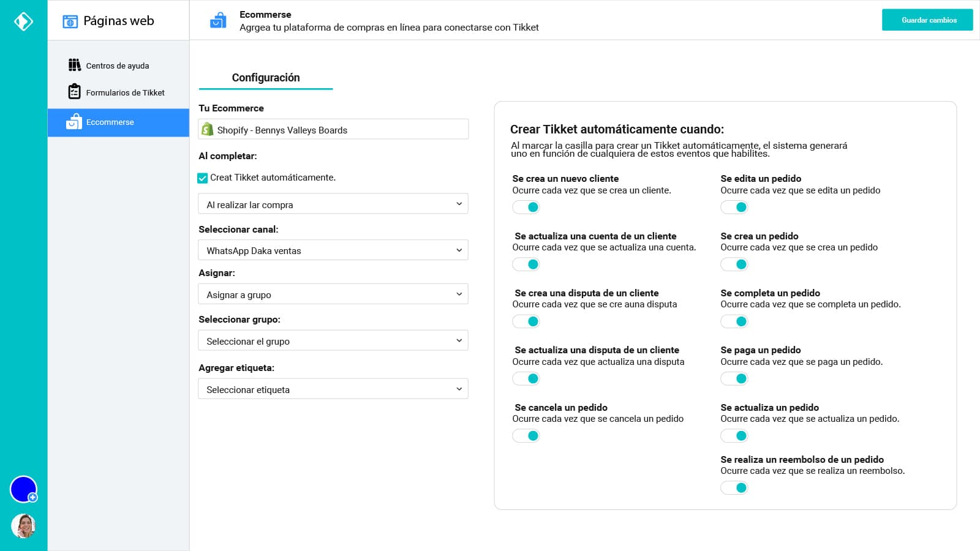Click the Ecommerse header shopping bag icon
Screen dimensions: 980x551
point(218,21)
